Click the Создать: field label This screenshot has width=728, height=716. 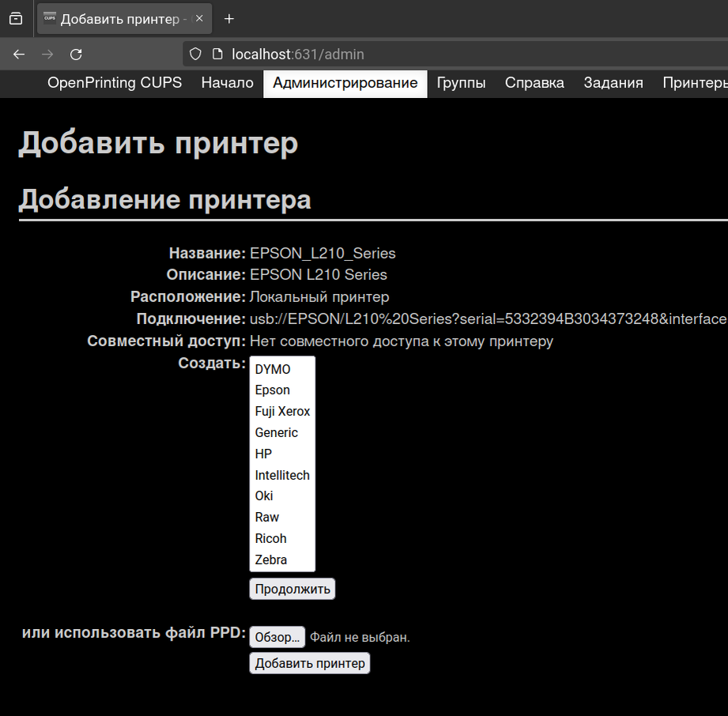point(212,363)
